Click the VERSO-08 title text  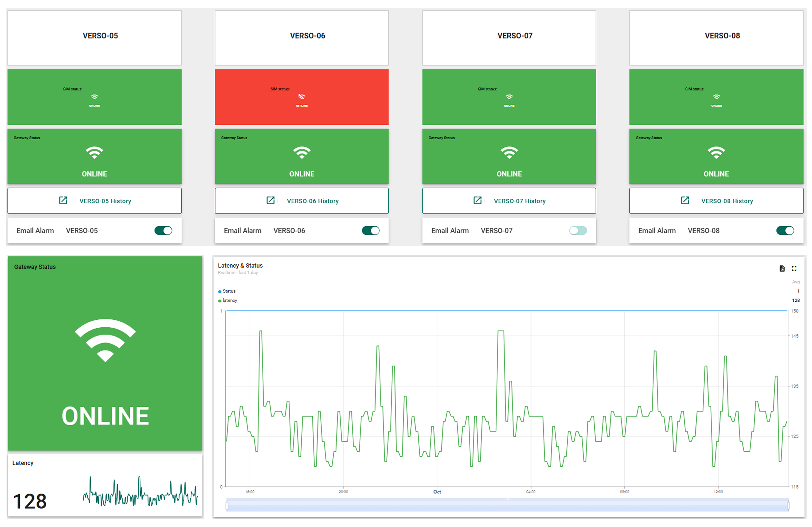pyautogui.click(x=722, y=36)
